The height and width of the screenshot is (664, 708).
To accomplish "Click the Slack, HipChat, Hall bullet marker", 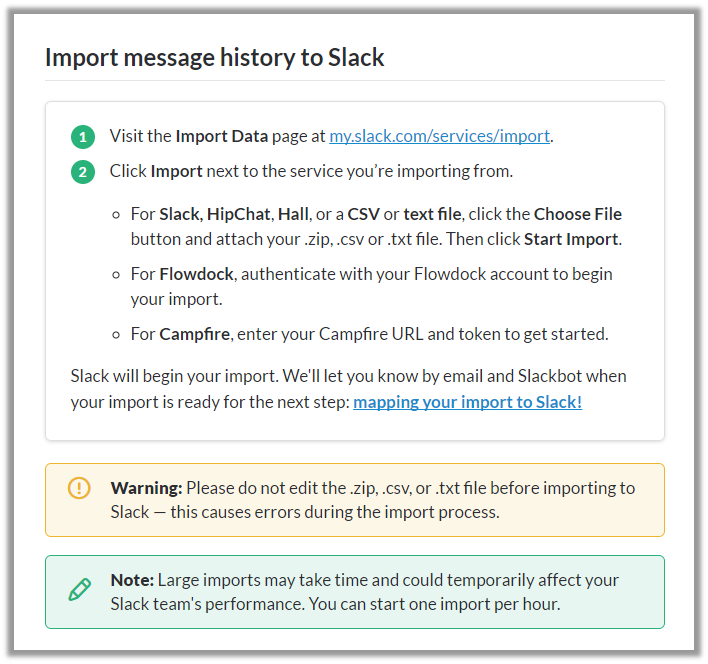I will coord(116,215).
